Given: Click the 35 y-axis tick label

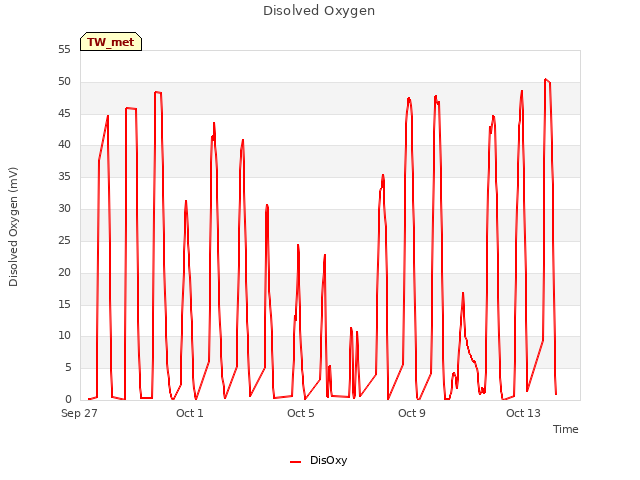Looking at the screenshot, I should [x=64, y=177].
